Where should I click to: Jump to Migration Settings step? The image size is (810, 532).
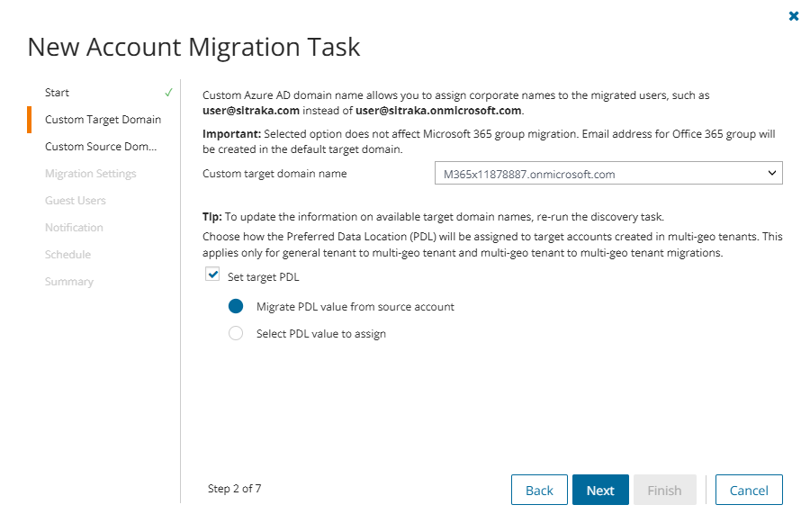click(90, 174)
